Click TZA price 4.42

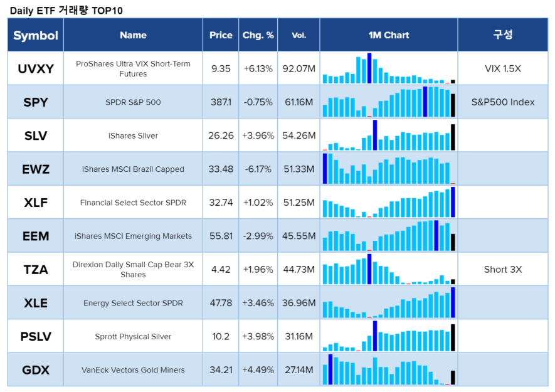coord(221,270)
